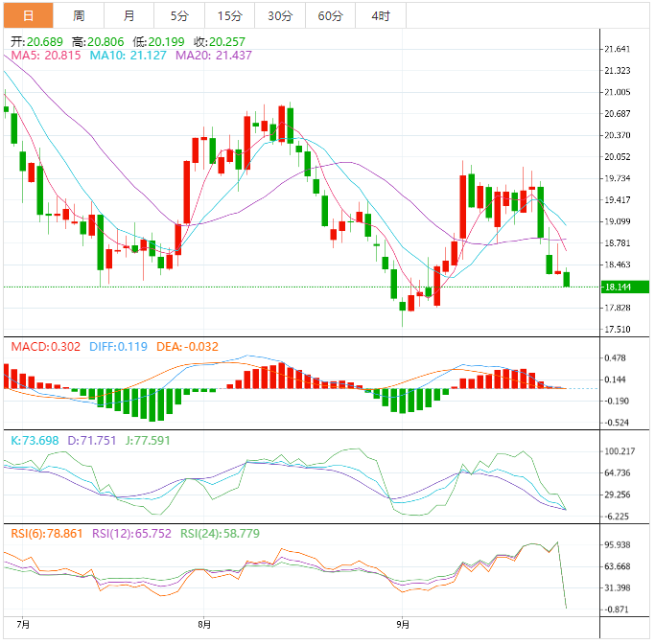
Task: Click the 8月 date axis label
Action: 204,625
